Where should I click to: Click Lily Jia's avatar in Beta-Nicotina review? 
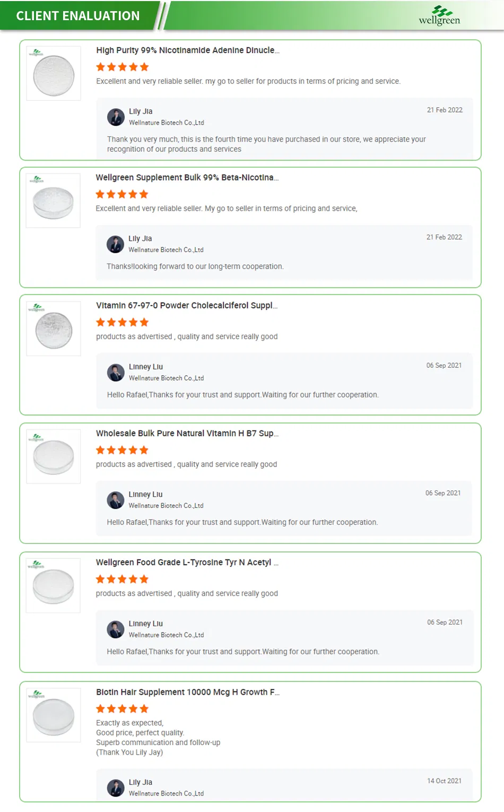click(x=115, y=244)
